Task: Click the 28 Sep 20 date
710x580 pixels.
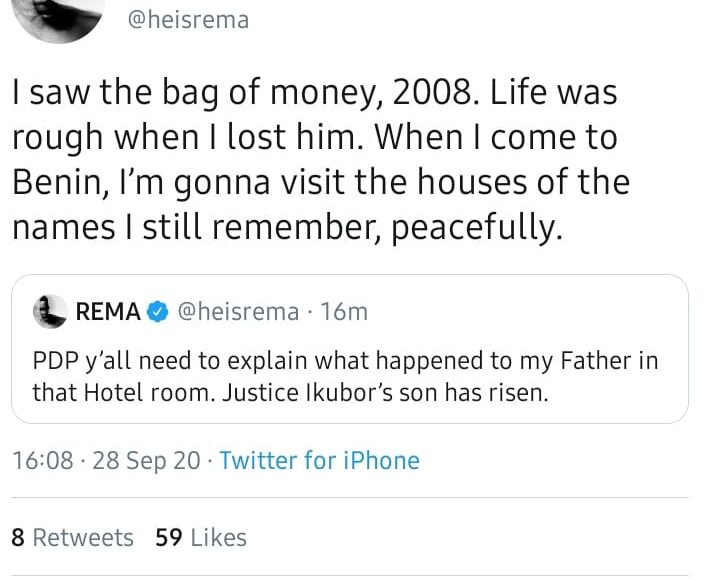Action: tap(148, 461)
